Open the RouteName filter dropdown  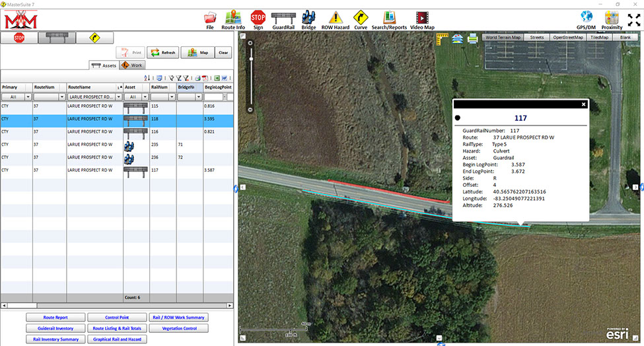[x=119, y=96]
